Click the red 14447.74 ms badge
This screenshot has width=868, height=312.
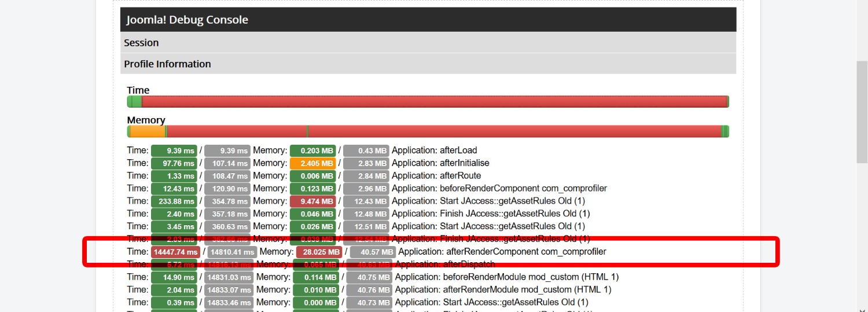pyautogui.click(x=176, y=252)
